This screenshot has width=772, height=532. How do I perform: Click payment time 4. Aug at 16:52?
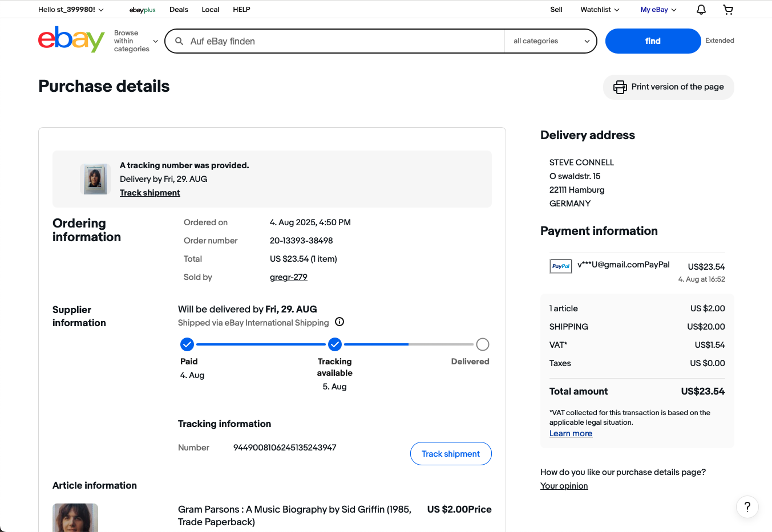click(701, 279)
